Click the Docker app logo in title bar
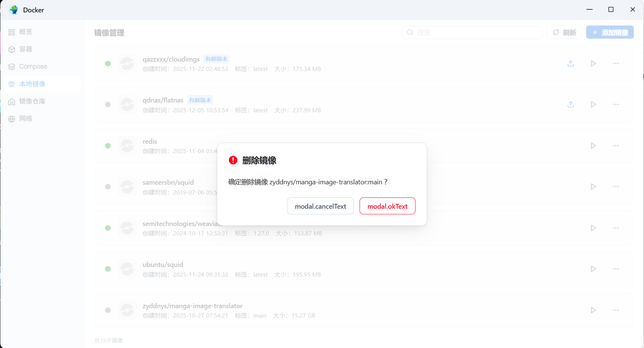 click(14, 10)
